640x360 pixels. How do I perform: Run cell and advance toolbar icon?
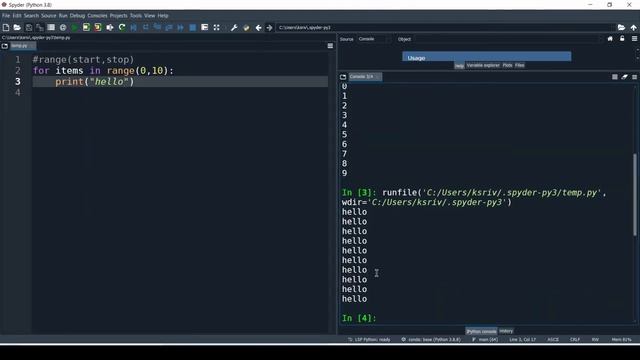pos(98,27)
